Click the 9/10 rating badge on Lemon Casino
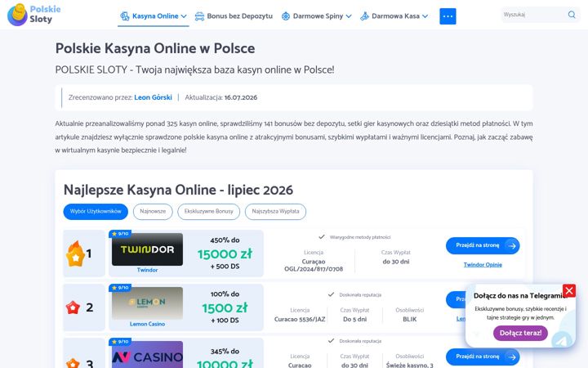Viewport: 588px width, 368px height. coord(120,288)
